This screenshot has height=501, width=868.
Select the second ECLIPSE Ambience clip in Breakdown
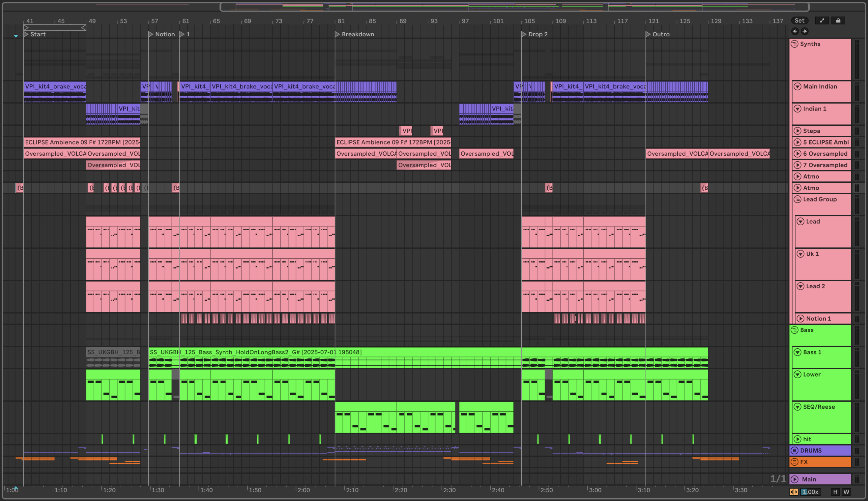393,142
